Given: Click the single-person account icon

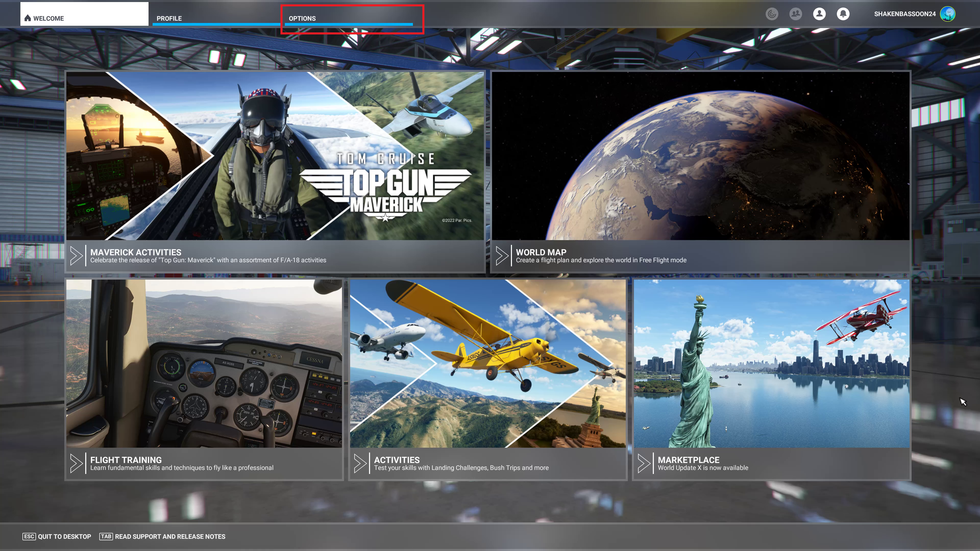Looking at the screenshot, I should click(819, 14).
